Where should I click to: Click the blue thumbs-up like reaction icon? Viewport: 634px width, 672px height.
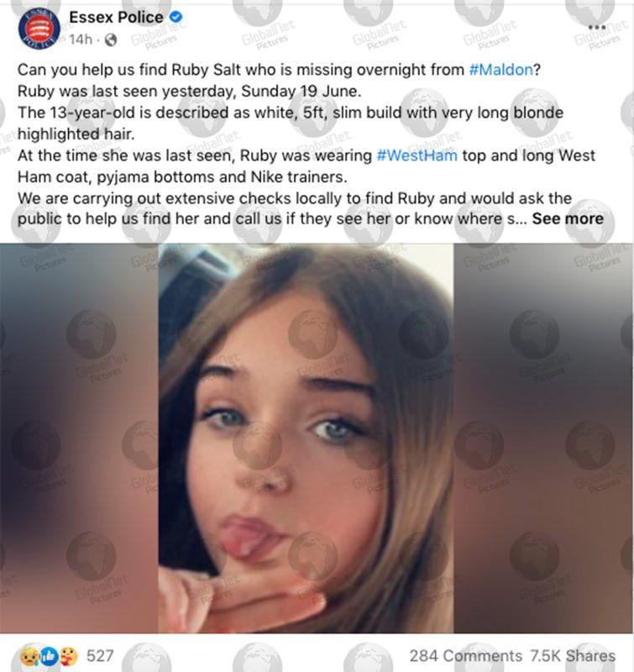pyautogui.click(x=50, y=656)
